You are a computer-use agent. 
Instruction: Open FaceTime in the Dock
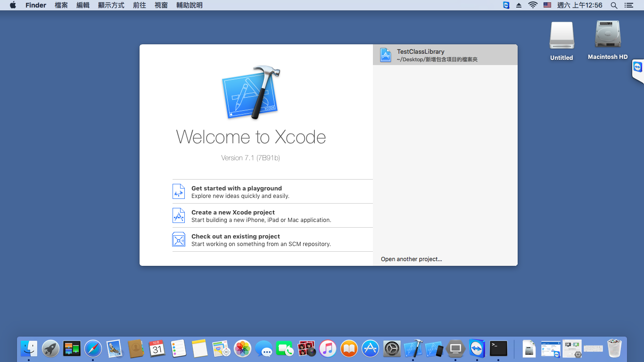click(285, 349)
